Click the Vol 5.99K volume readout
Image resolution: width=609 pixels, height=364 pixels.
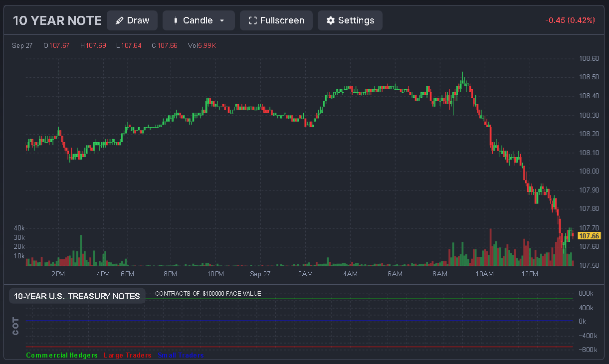[202, 45]
